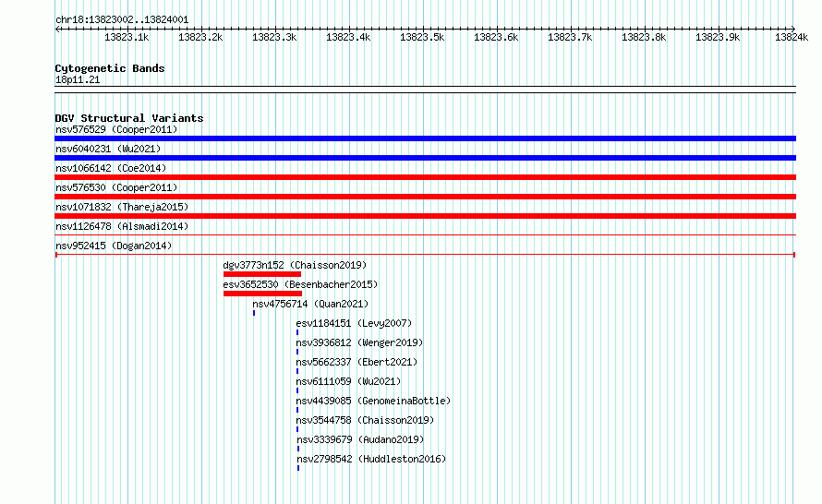Image resolution: width=822 pixels, height=504 pixels.
Task: Click the nsv6111059 (Wu2021) label
Action: tap(348, 381)
